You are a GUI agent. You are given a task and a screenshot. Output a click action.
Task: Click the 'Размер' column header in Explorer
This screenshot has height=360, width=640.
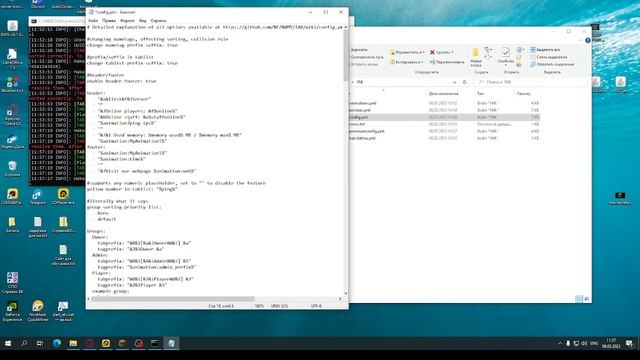pos(523,93)
